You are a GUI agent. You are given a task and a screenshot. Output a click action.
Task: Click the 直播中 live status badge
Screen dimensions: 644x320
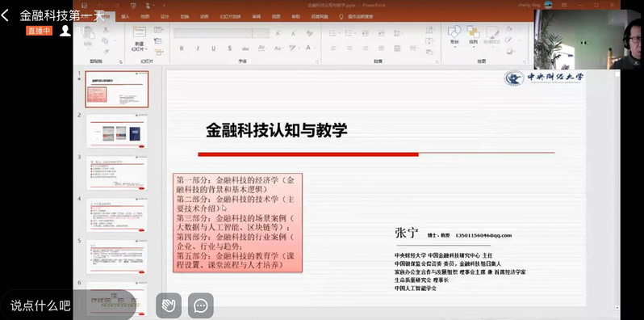pos(39,31)
